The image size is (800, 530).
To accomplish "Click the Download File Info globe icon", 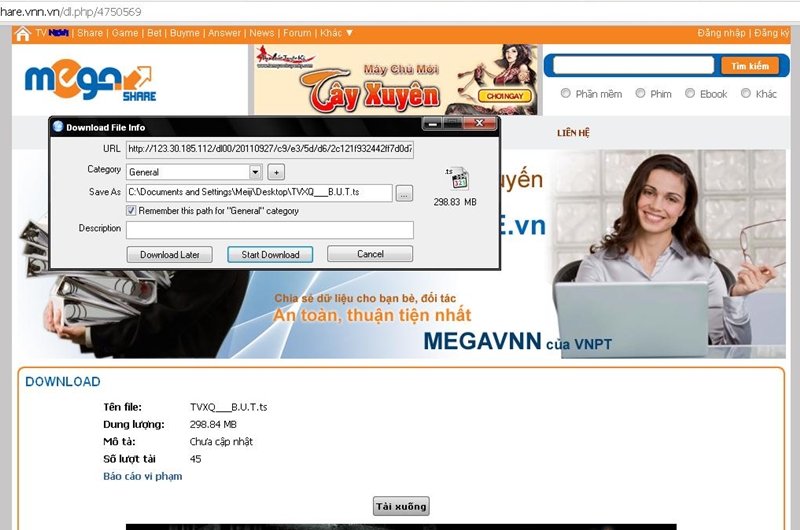I will pos(58,127).
